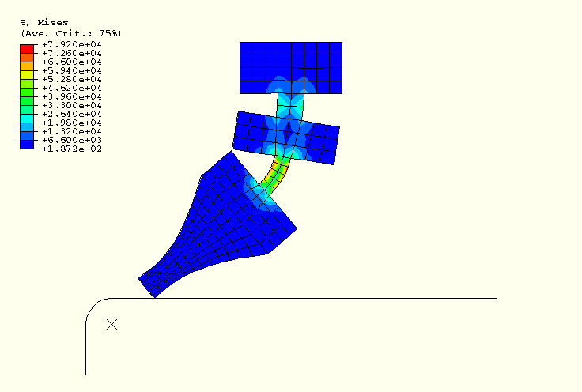The height and width of the screenshot is (392, 582).
Task: Click the legend value +5.940e+04
Action: click(72, 70)
